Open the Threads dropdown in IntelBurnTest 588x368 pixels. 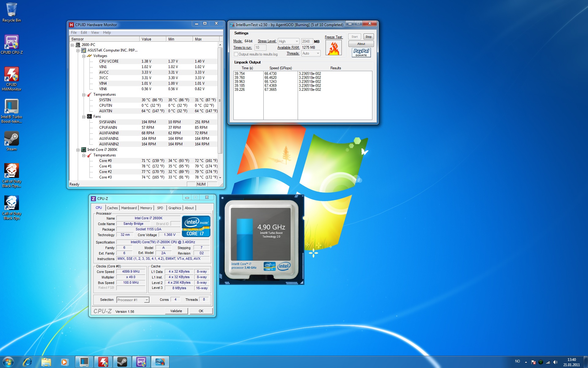click(x=311, y=53)
